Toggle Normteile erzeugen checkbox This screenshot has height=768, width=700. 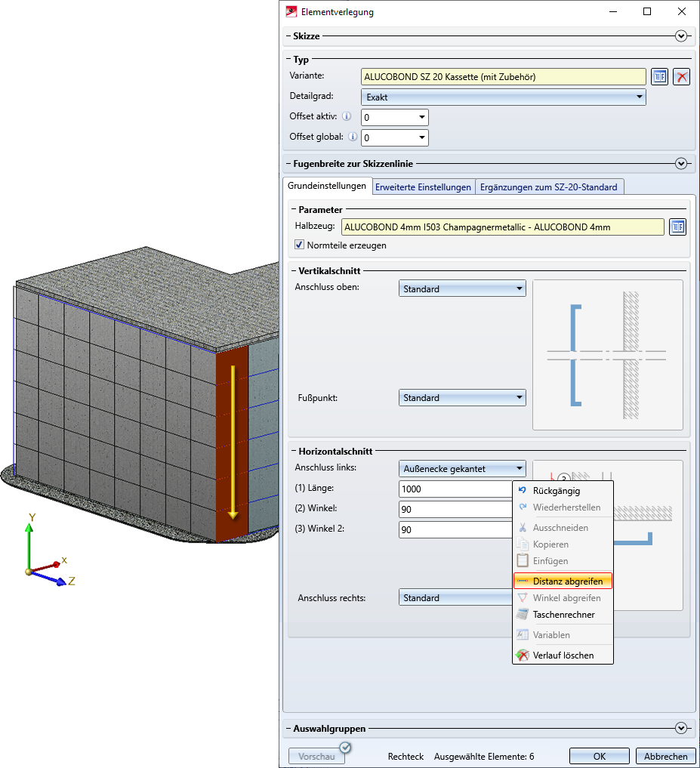(x=300, y=245)
